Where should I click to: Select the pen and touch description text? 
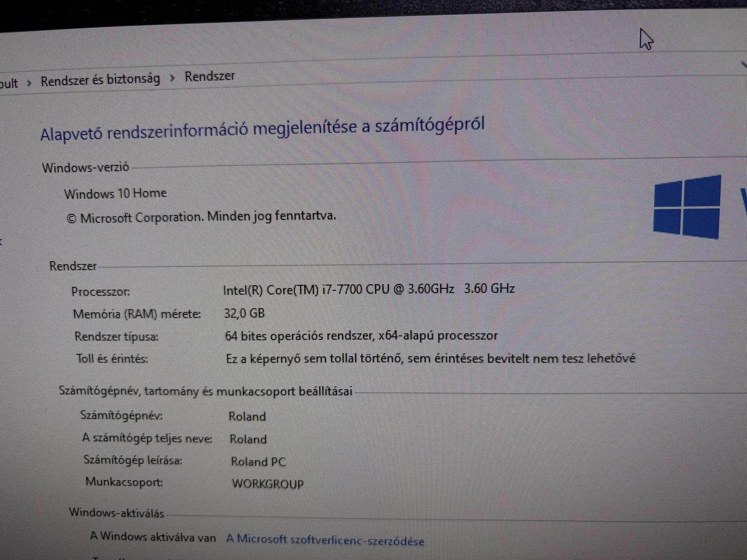431,359
